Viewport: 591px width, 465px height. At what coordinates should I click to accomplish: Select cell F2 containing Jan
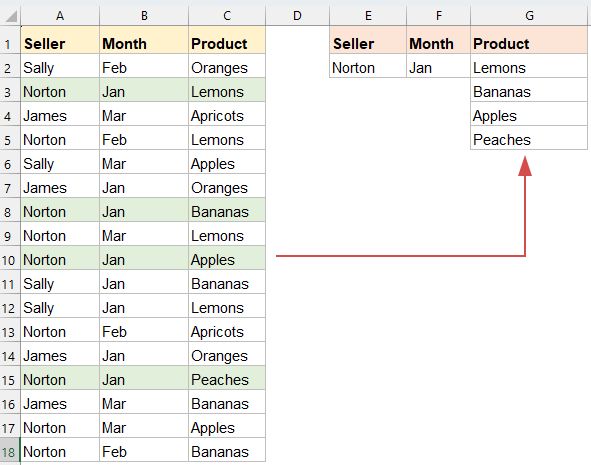438,68
